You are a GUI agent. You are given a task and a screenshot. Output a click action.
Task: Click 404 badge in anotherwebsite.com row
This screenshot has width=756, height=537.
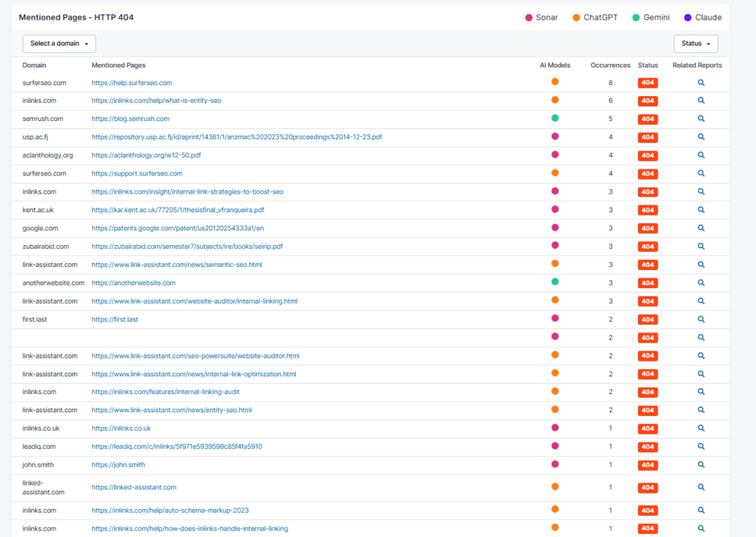tap(648, 283)
